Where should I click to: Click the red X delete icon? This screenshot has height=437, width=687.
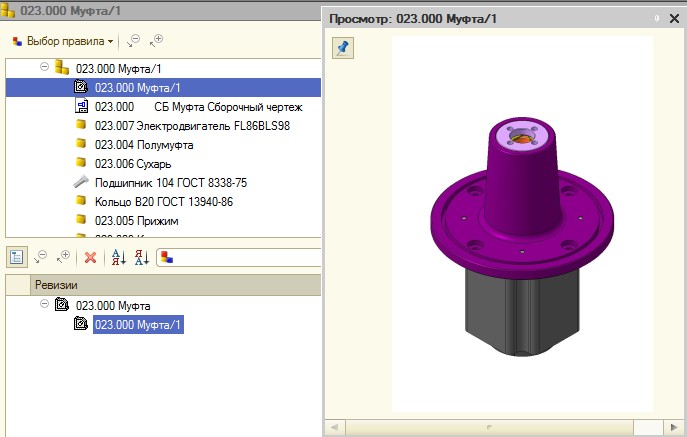(x=90, y=257)
